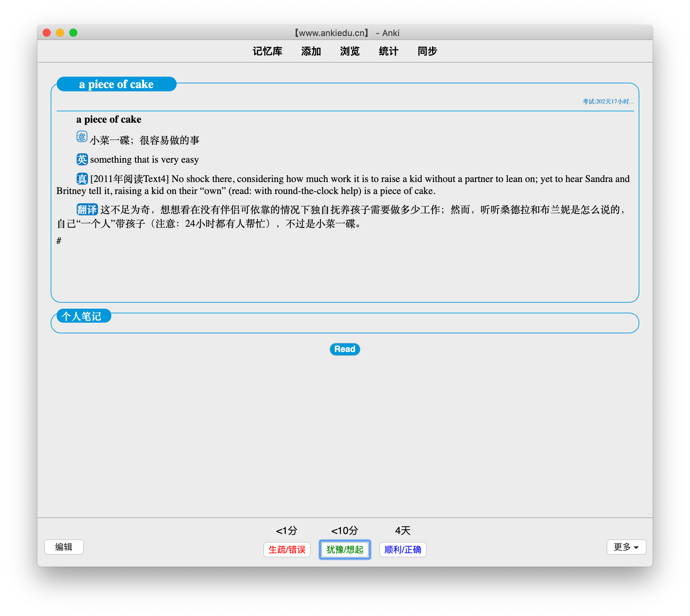This screenshot has height=616, width=690.
Task: Click the 真 exam sentence badge
Action: 82,178
